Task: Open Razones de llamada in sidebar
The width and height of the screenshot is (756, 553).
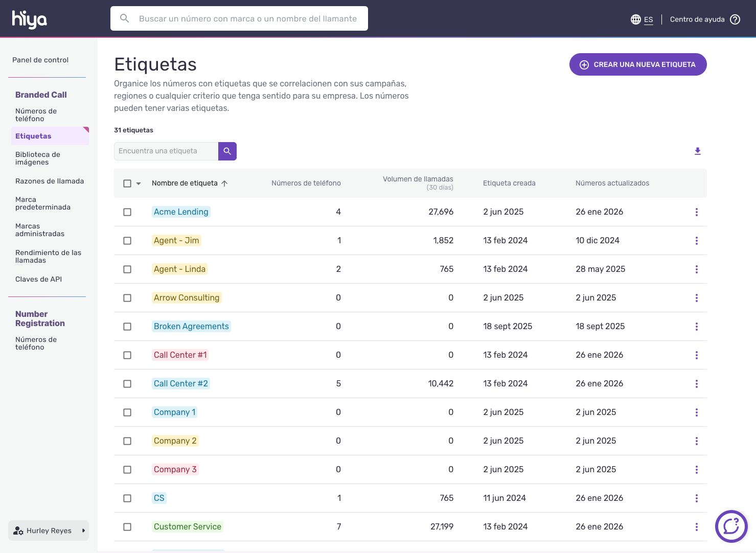Action: [x=50, y=181]
